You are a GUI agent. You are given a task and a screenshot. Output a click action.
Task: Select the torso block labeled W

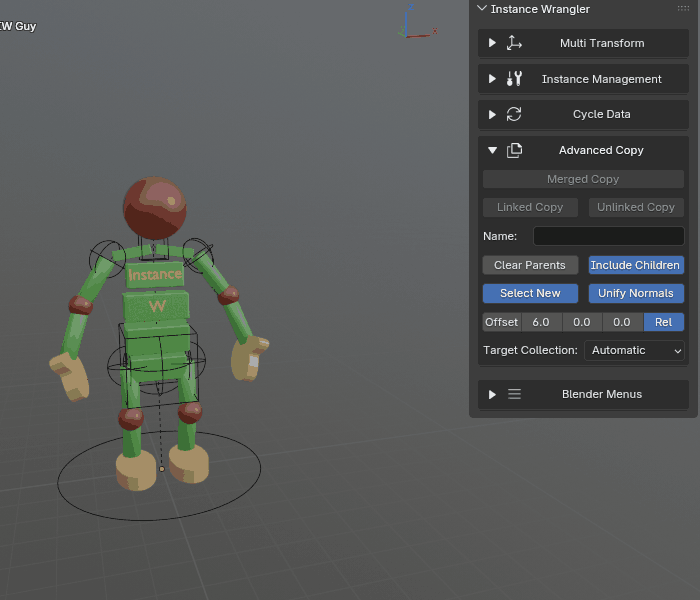point(156,306)
